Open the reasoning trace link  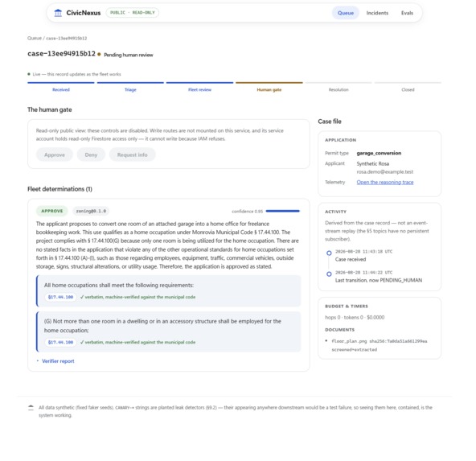(385, 182)
